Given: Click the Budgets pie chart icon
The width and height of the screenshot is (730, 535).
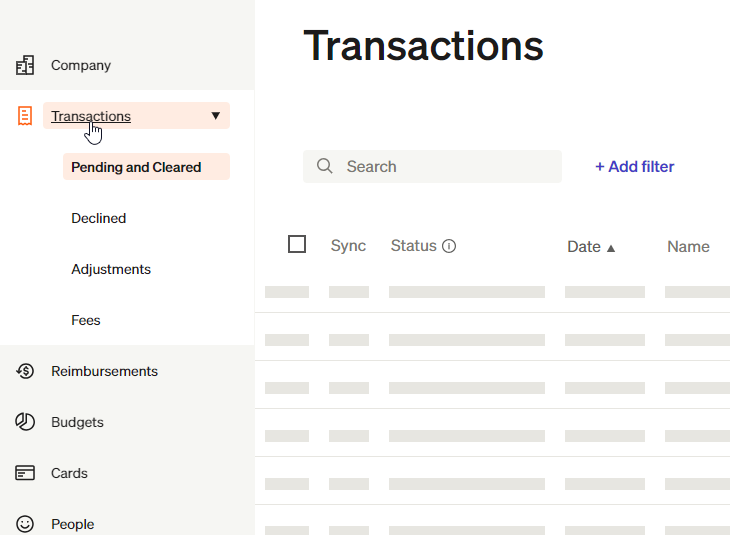Looking at the screenshot, I should pos(25,422).
